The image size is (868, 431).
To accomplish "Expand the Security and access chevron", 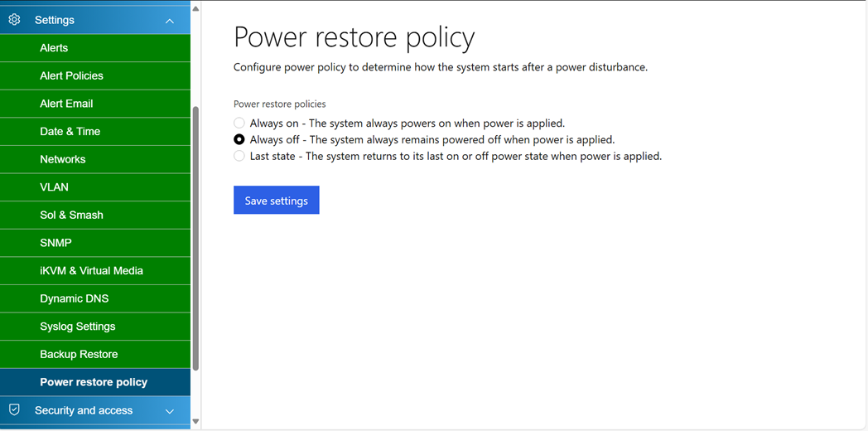I will coord(170,411).
